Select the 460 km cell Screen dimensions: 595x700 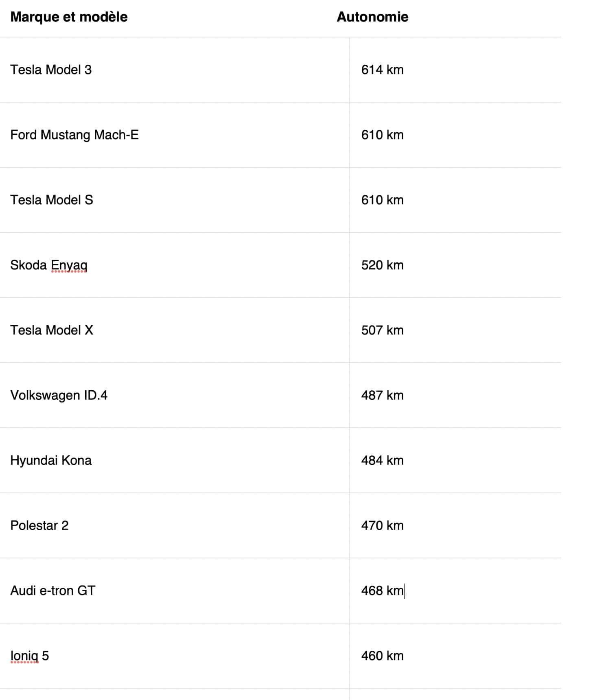(x=455, y=656)
